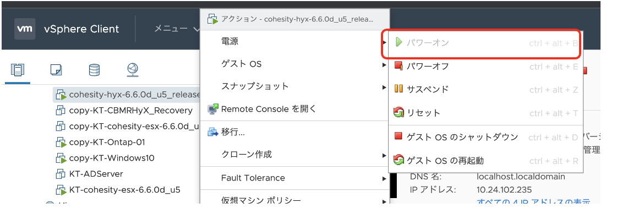Click the Remote Console monitor icon
The width and height of the screenshot is (644, 219).
click(213, 109)
